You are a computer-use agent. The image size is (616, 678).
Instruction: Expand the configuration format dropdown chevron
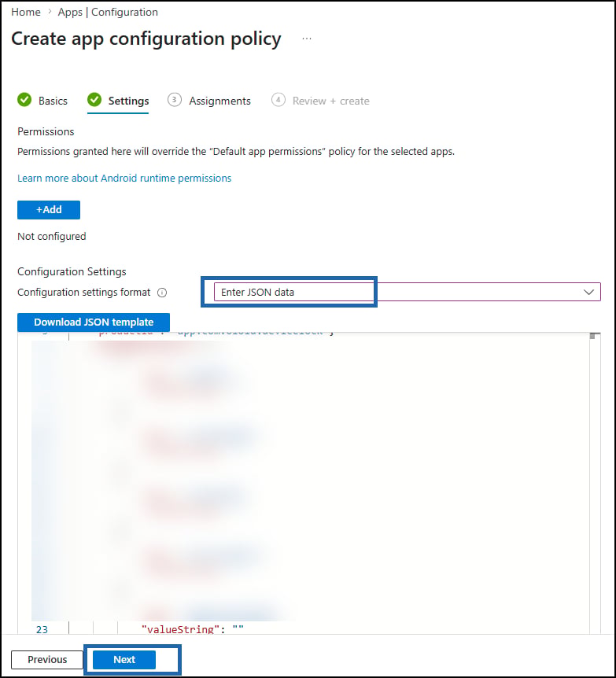[x=588, y=293]
